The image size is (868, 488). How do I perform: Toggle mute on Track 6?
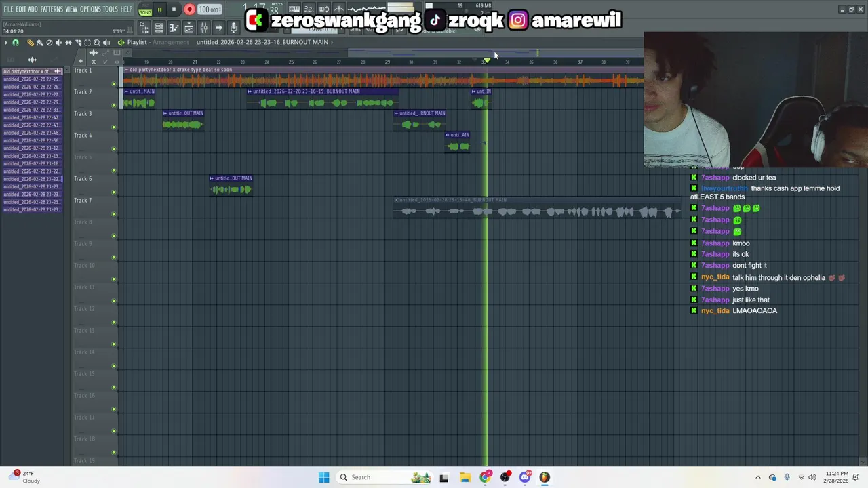(x=113, y=192)
